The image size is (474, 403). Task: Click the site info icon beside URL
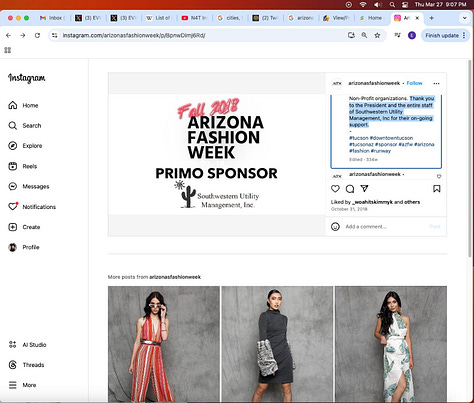(55, 35)
